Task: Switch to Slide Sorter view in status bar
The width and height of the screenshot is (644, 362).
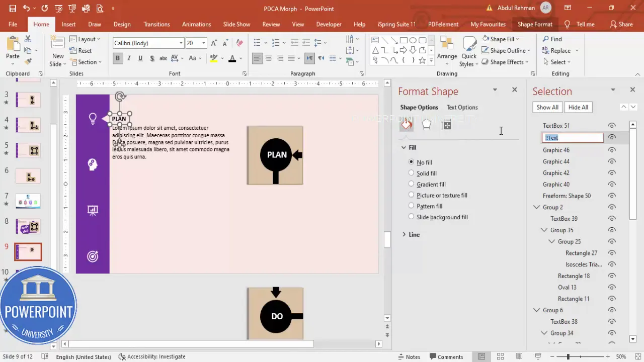Action: (x=500, y=356)
